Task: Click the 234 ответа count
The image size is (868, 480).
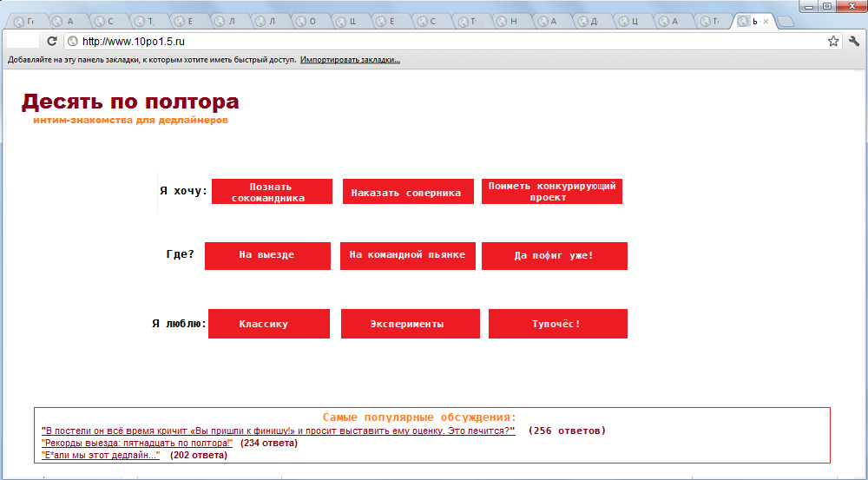Action: [269, 443]
